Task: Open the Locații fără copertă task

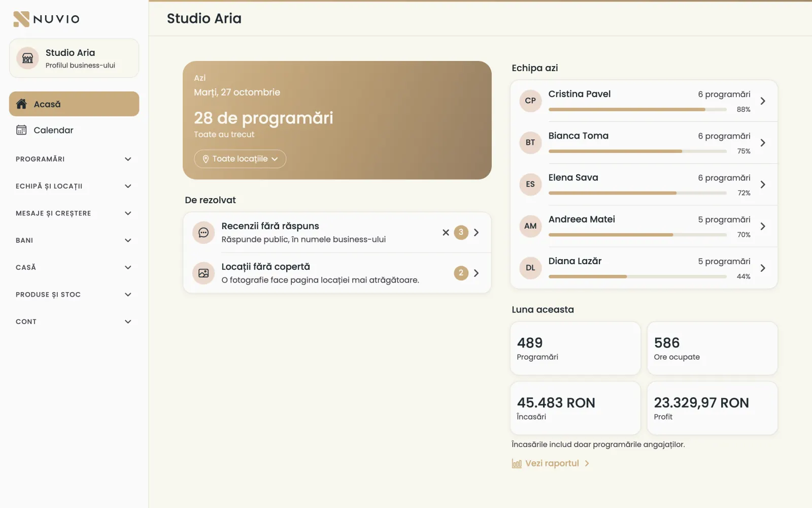Action: point(337,273)
